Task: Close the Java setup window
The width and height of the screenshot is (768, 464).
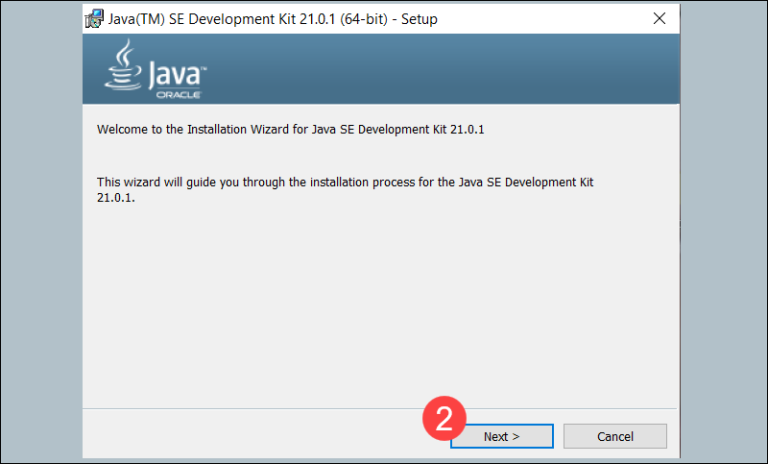Action: point(659,19)
